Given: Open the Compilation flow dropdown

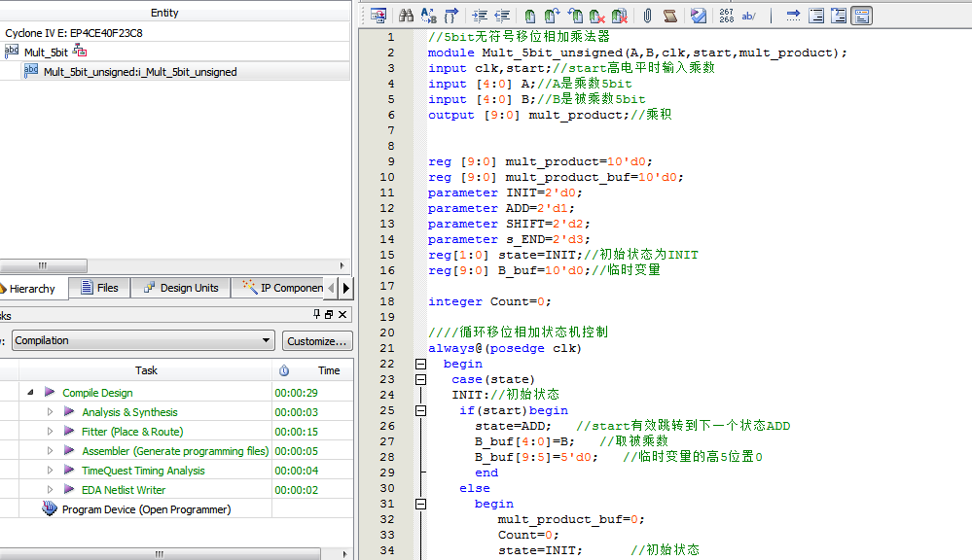Looking at the screenshot, I should [267, 341].
